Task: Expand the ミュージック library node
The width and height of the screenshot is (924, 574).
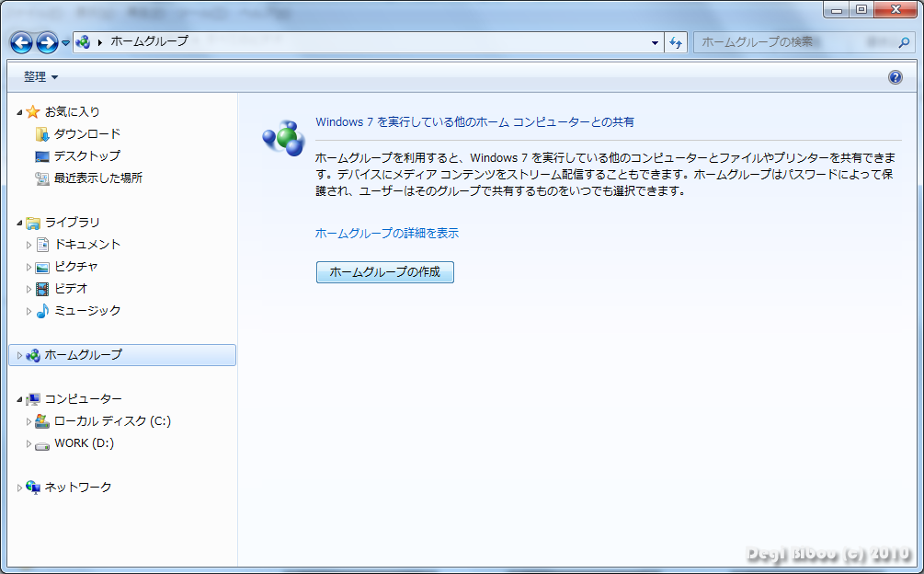Action: tap(29, 311)
